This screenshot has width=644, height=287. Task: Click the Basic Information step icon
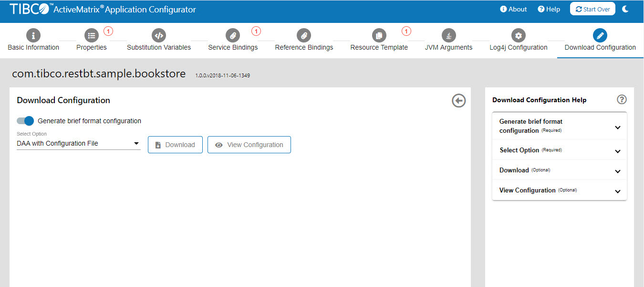pyautogui.click(x=33, y=35)
